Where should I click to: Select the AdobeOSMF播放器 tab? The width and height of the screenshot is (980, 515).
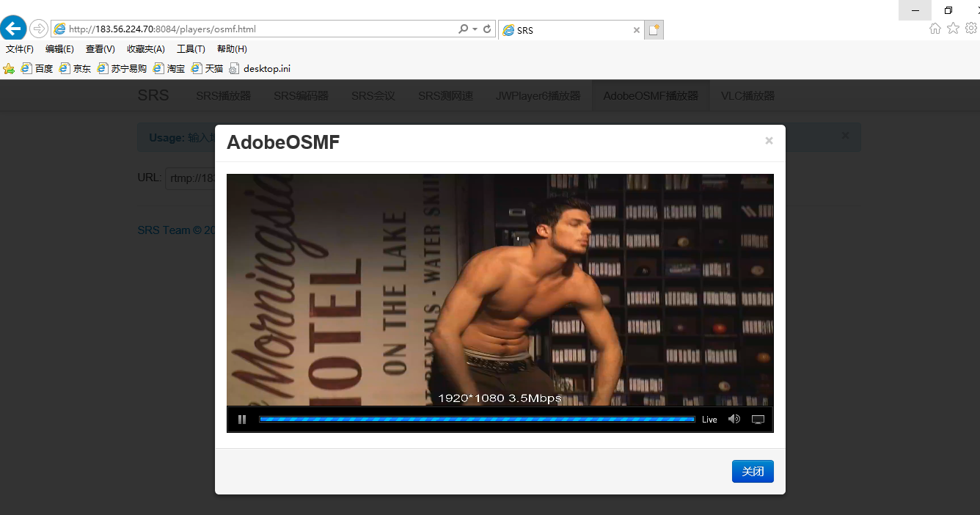651,96
